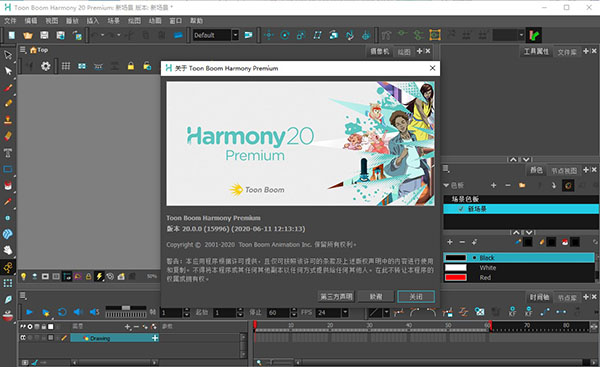The width and height of the screenshot is (600, 367).
Task: Toggle the onion skin icon on Drawing layer
Action: (x=36, y=338)
